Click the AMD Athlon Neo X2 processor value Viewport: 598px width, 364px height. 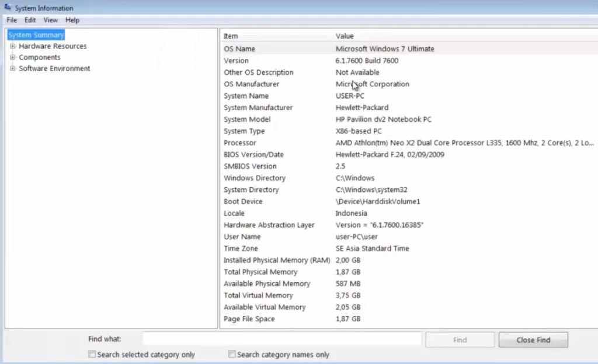pos(464,143)
